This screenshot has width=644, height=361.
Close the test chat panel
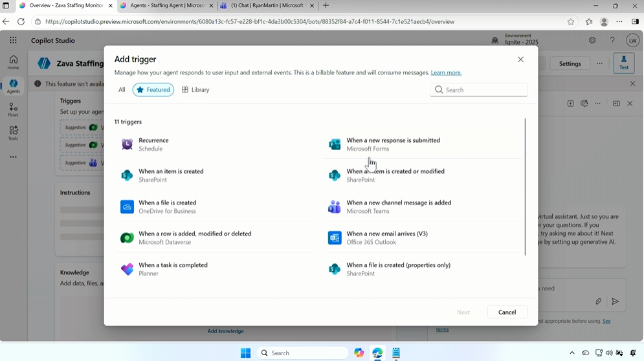(x=630, y=104)
